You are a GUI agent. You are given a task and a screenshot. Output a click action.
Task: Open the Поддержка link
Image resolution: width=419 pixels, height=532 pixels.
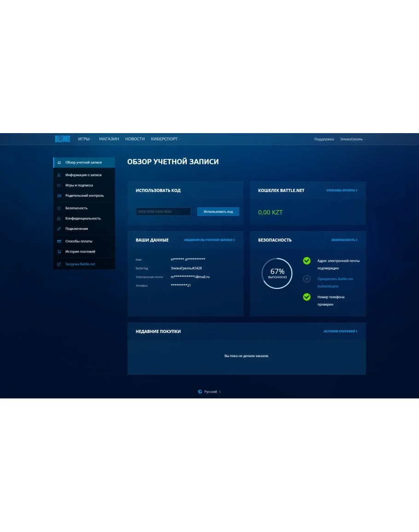tap(324, 139)
